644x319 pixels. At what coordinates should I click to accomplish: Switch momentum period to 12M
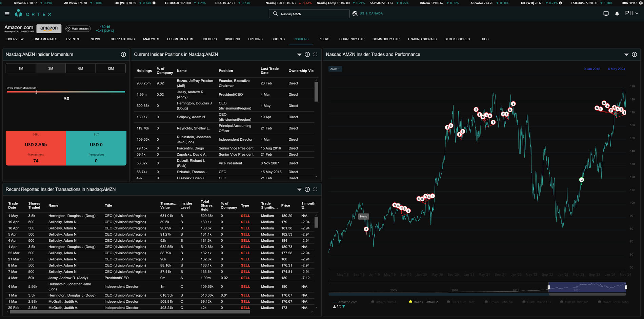pyautogui.click(x=110, y=68)
